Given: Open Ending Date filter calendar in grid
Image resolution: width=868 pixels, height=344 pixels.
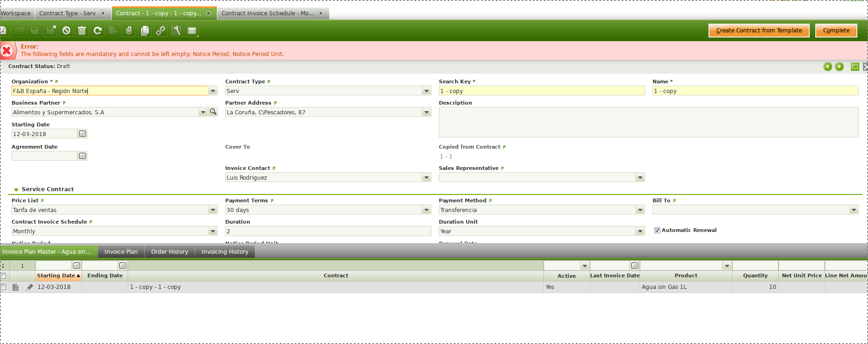Looking at the screenshot, I should (x=123, y=266).
